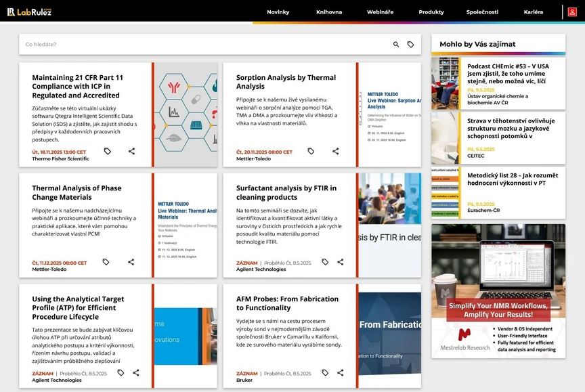Image resolution: width=585 pixels, height=392 pixels.
Task: Click tag icon on Analytical Target Profile card
Action: point(121,372)
